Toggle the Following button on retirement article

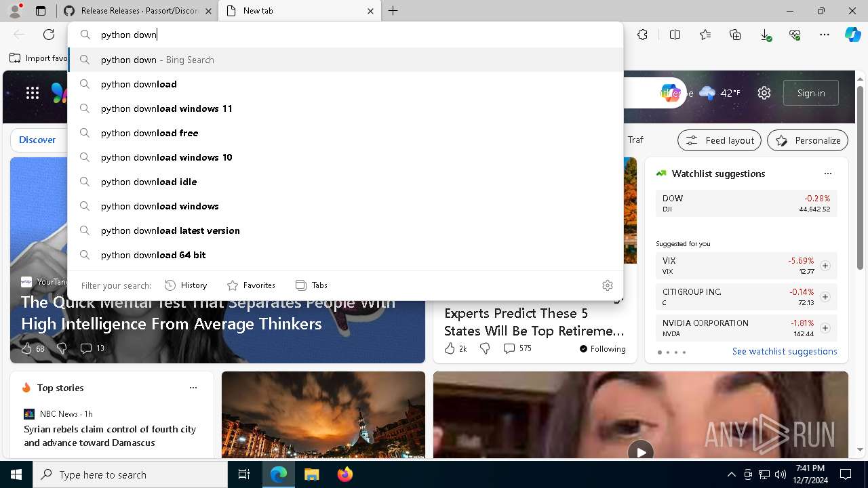602,349
